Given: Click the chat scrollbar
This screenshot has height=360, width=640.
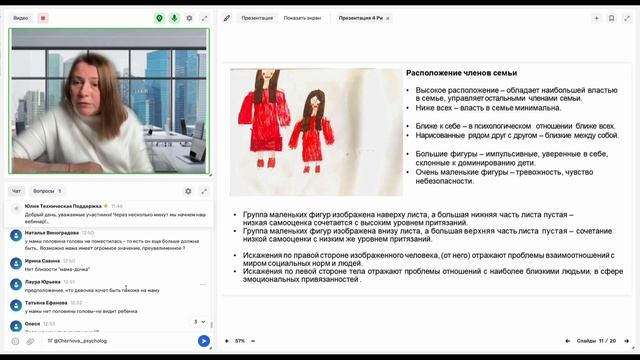Looking at the screenshot, I should click(211, 325).
